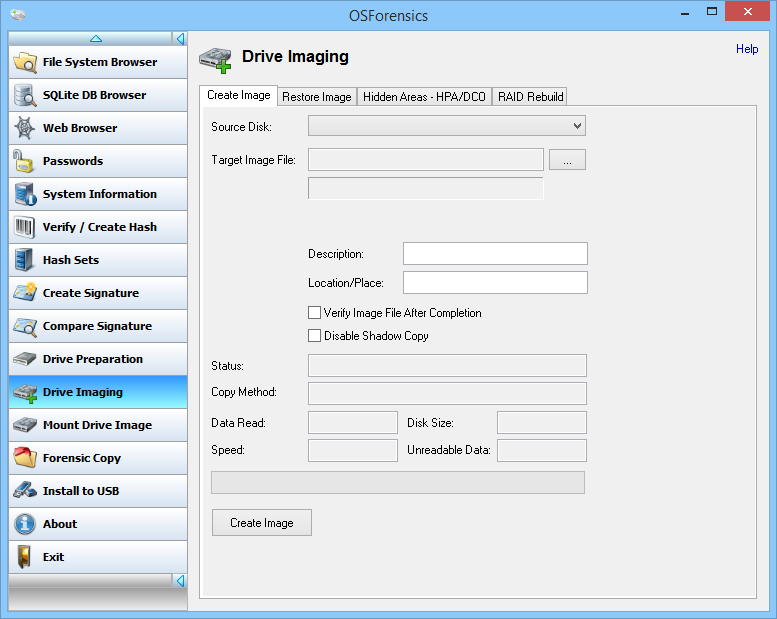Viewport: 777px width, 619px height.
Task: Open Compare Signature magnifier icon
Action: [x=24, y=326]
